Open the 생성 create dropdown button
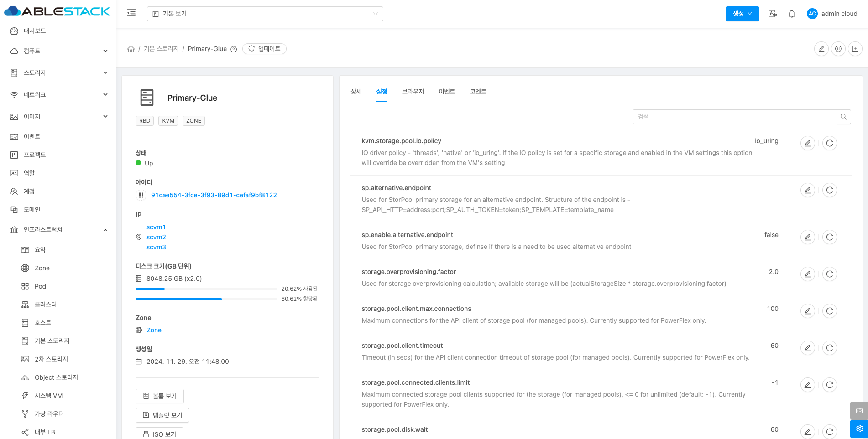Viewport: 868px width, 439px height. coord(742,14)
